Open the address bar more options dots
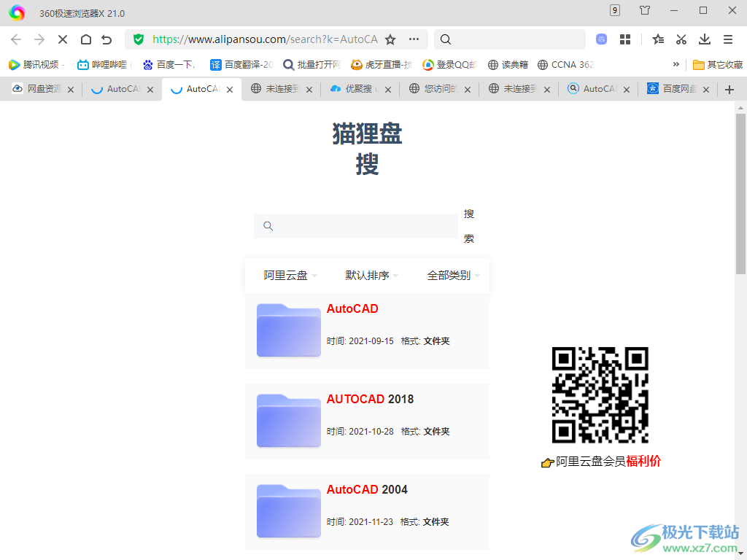Screen dimensions: 747x560 point(414,39)
